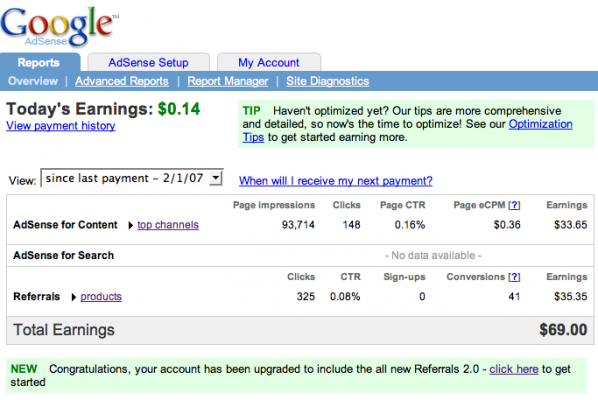Open the Report Manager link
Screen dimensions: 598x400
pyautogui.click(x=228, y=81)
